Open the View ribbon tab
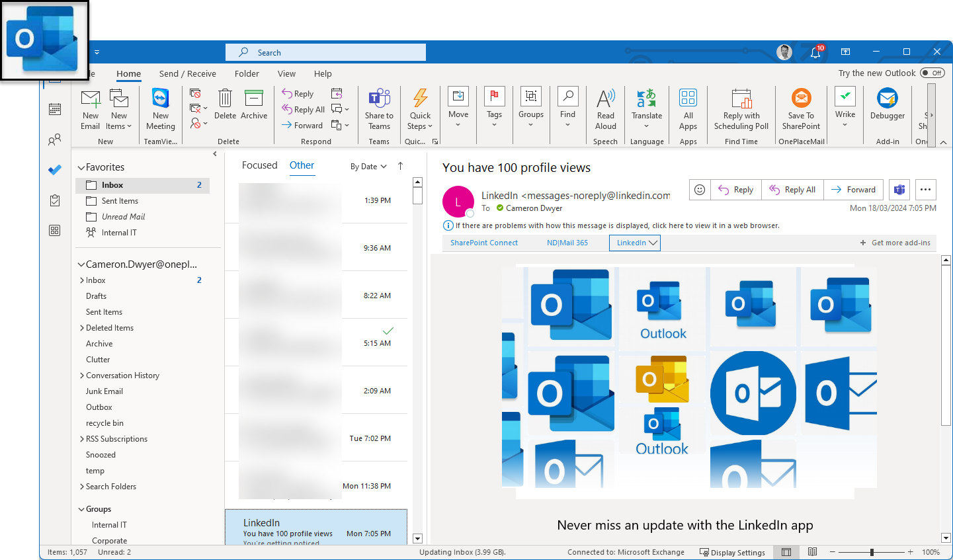This screenshot has height=560, width=953. pyautogui.click(x=286, y=74)
